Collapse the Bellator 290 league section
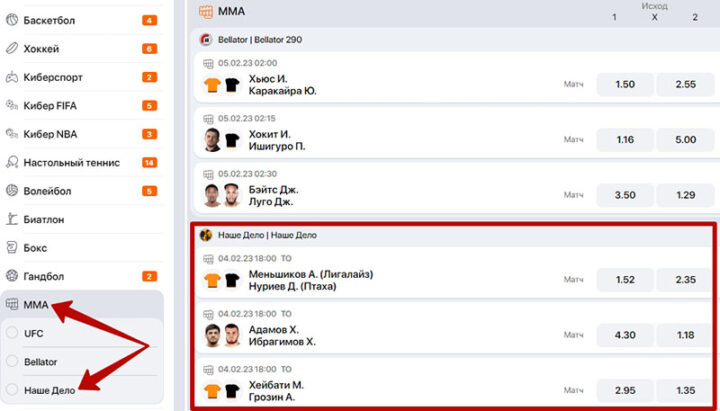Screen dimensions: 720x411 tap(260, 40)
